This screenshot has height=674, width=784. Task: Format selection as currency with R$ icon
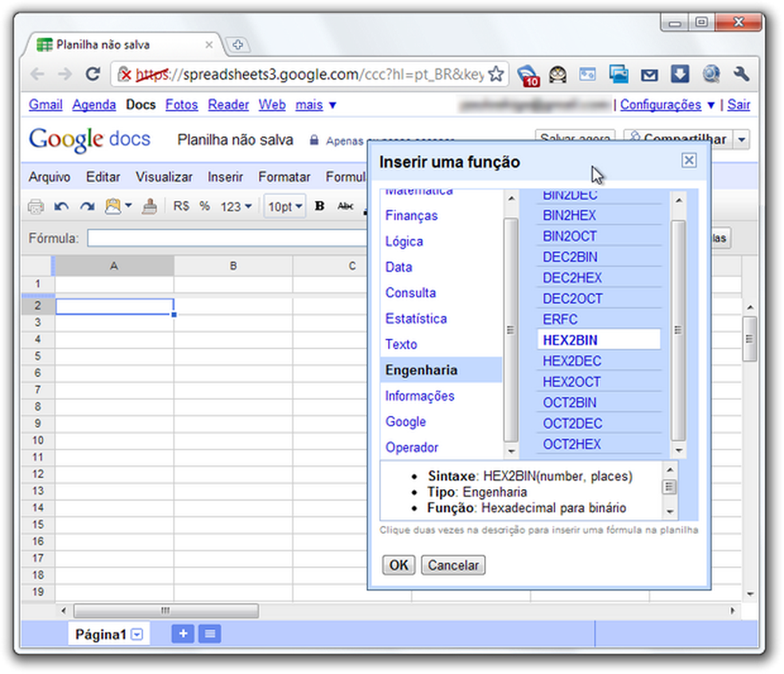(181, 206)
